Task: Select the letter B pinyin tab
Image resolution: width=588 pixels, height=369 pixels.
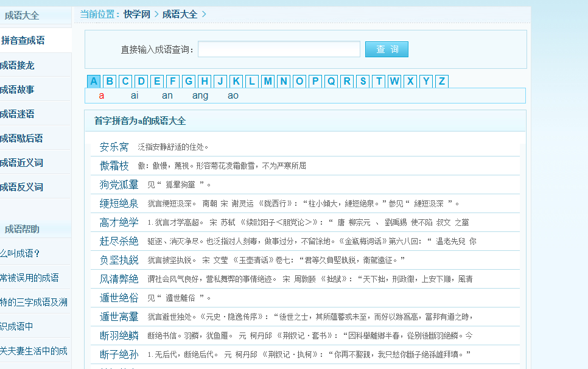Action: click(x=109, y=80)
